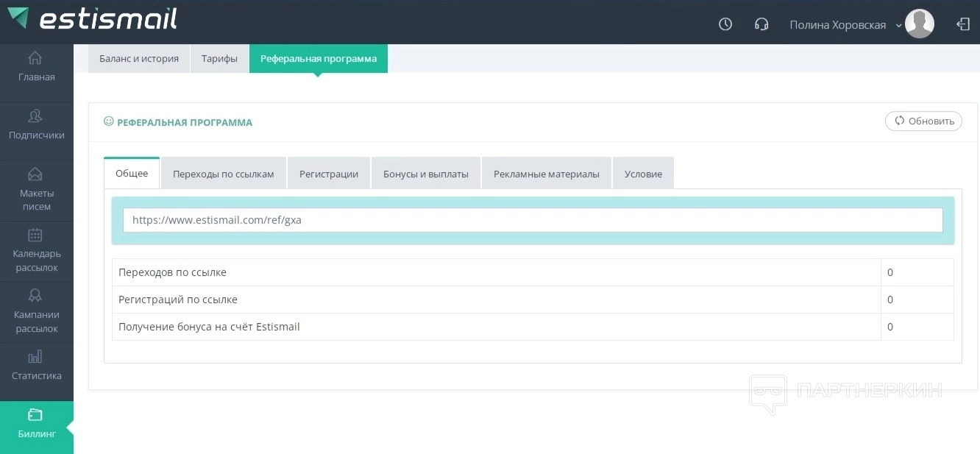This screenshot has width=980, height=454.
Task: Open the Условие tab
Action: 643,174
